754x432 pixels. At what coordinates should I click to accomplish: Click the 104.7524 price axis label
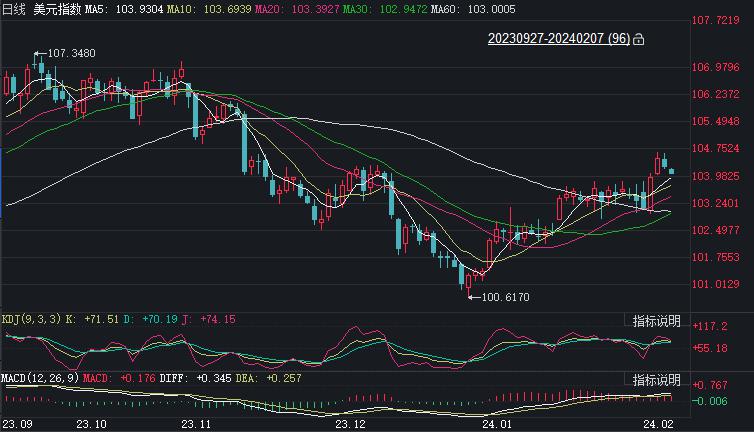716,149
